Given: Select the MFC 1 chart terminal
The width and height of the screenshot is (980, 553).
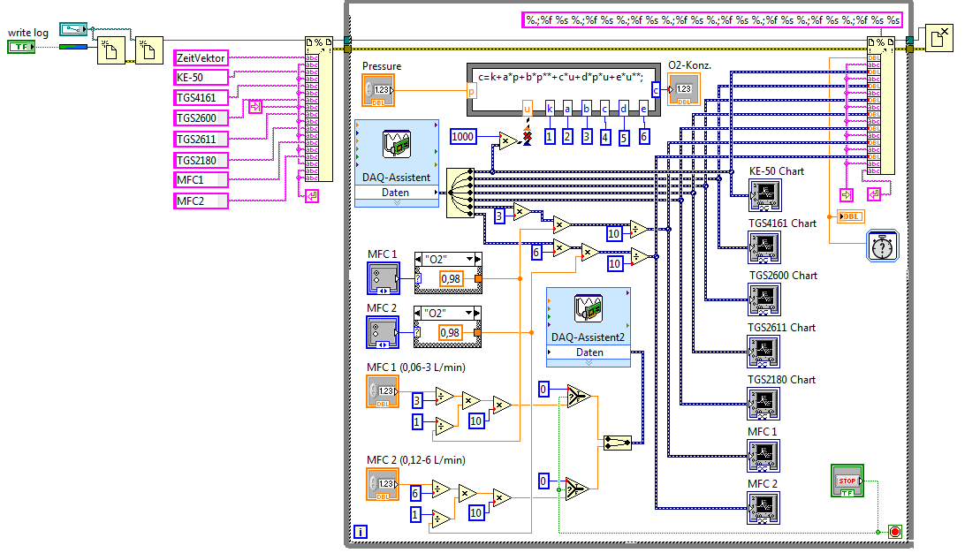Looking at the screenshot, I should [763, 456].
